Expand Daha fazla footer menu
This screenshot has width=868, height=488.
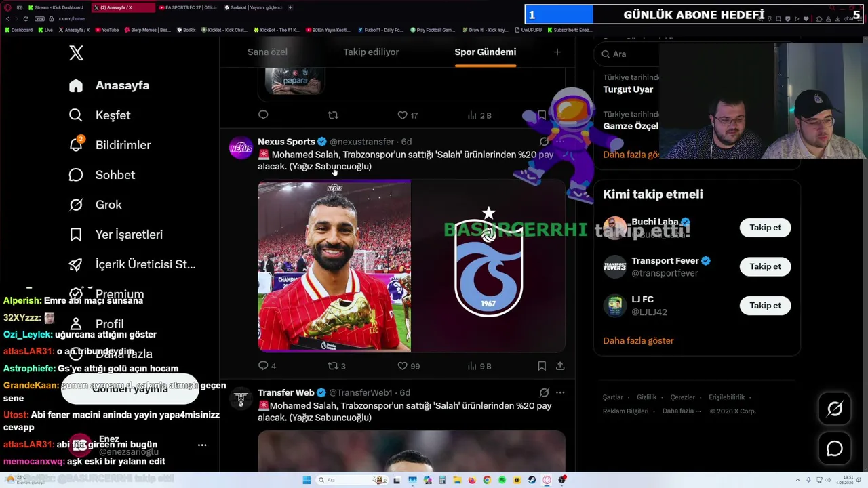click(680, 411)
